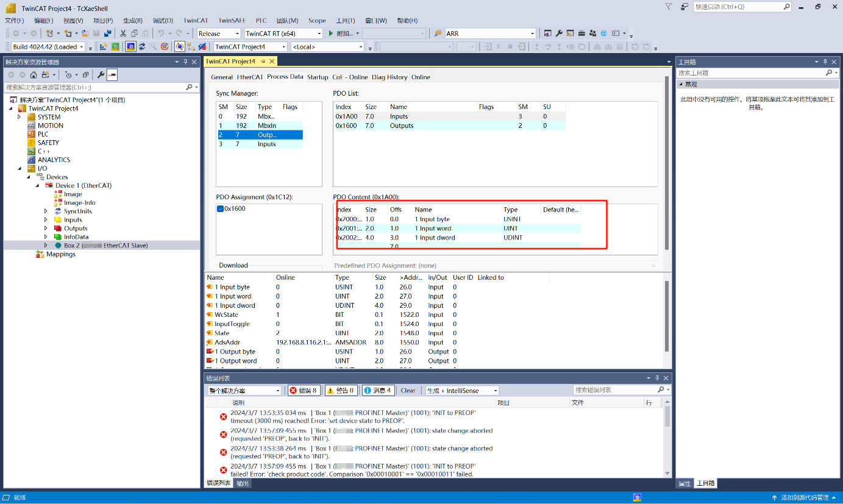Switch to the 输出 output tab
This screenshot has height=504, width=843.
pos(243,483)
